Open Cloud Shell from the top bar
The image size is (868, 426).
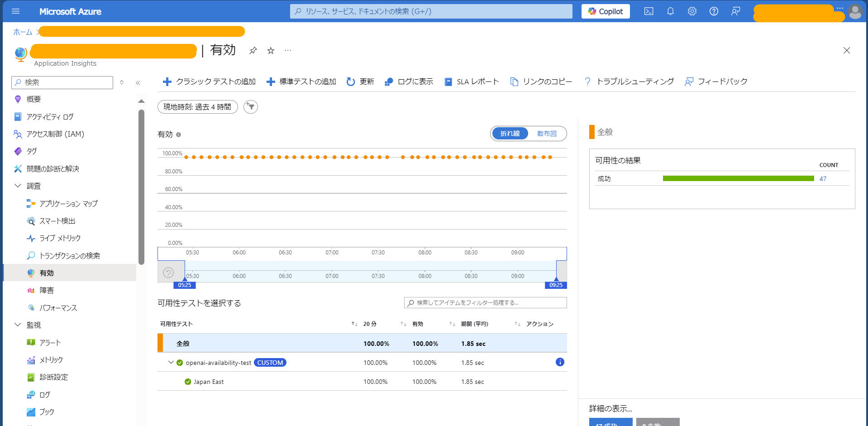point(649,11)
